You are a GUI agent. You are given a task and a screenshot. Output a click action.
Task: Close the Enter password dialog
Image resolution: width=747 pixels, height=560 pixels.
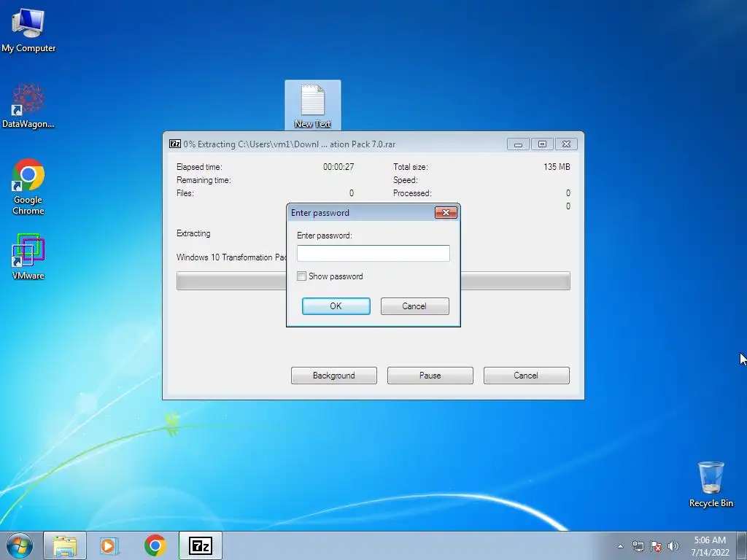tap(446, 212)
